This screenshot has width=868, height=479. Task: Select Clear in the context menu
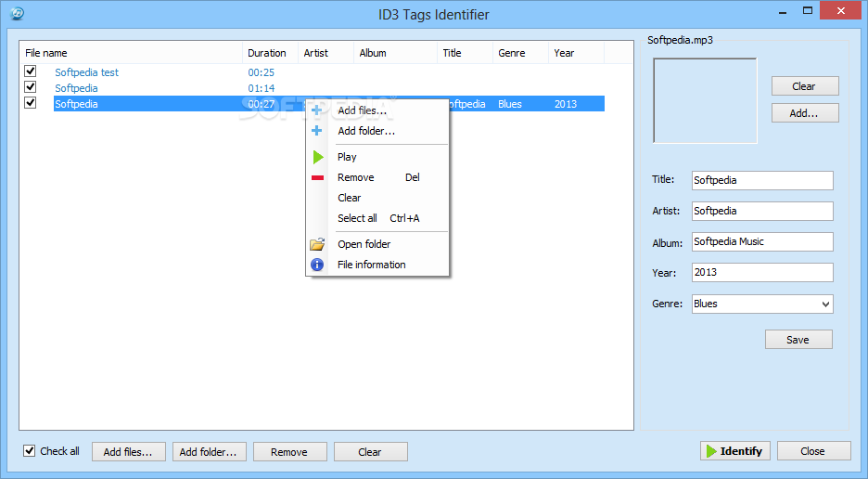coord(377,198)
